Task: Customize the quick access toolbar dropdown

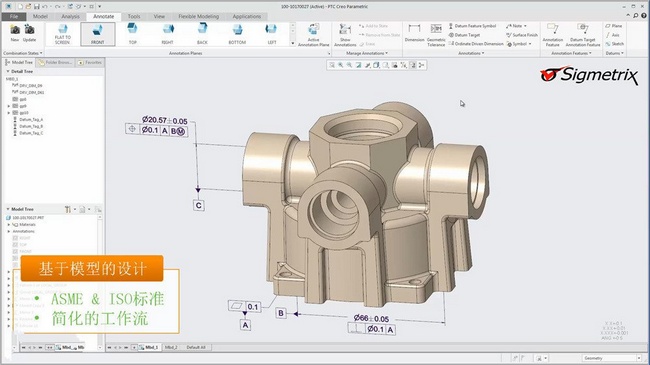Action: tap(99, 7)
